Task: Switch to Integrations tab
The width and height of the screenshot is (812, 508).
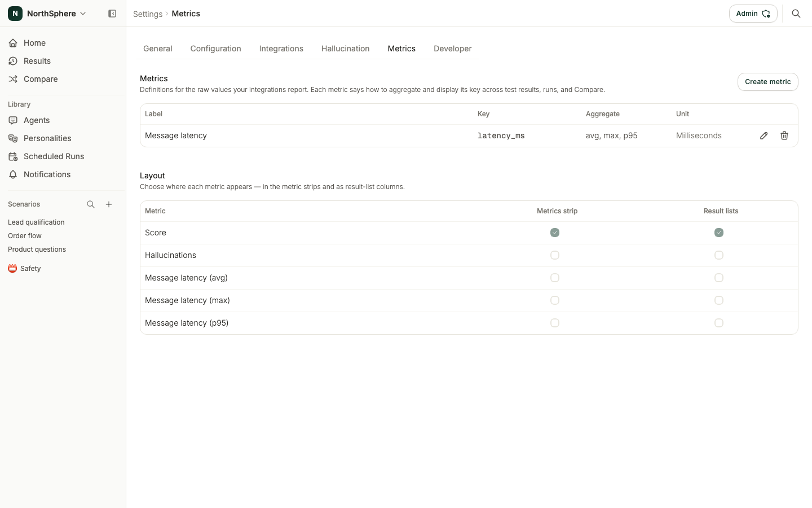Action: (281, 49)
